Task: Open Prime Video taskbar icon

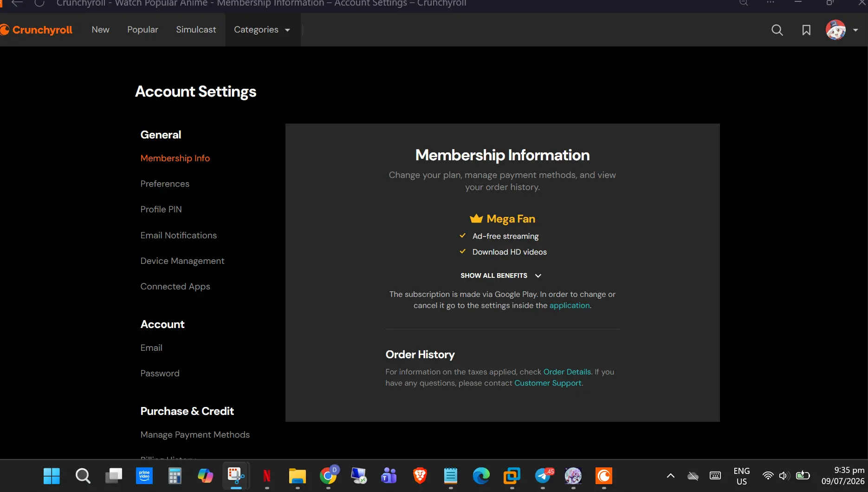Action: click(x=144, y=476)
